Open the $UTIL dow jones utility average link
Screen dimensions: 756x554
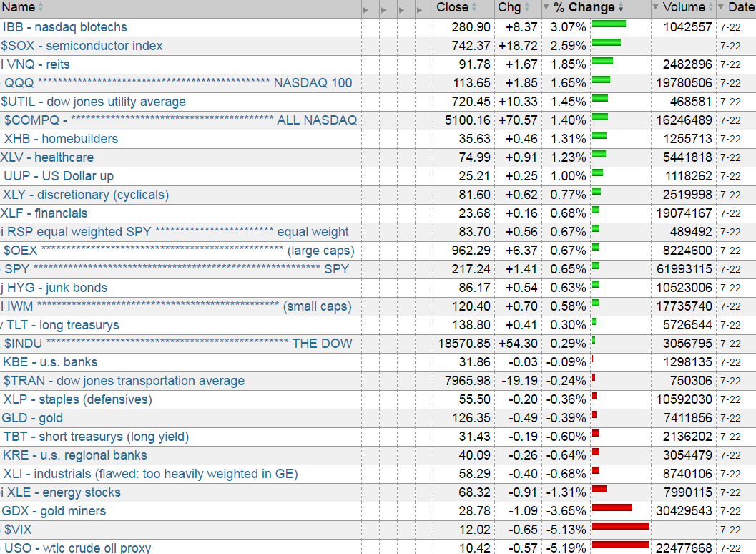(94, 102)
